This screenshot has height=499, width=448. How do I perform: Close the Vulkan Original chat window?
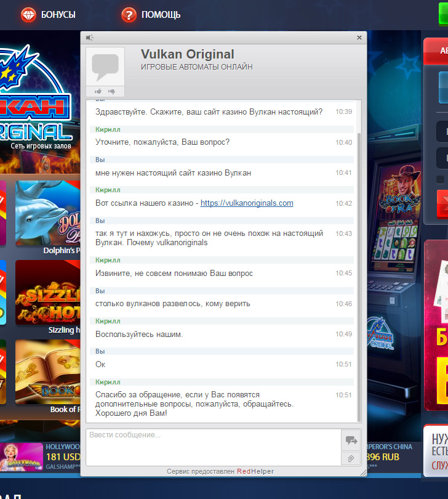coord(359,38)
